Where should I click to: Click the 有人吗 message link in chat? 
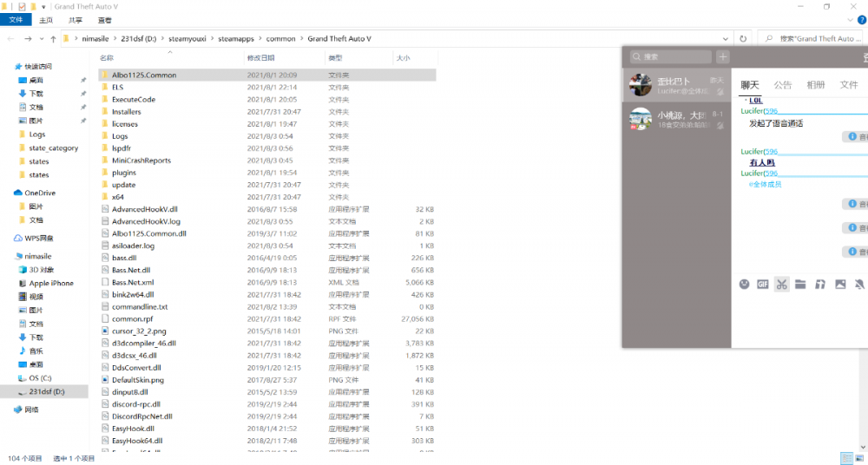coord(762,162)
